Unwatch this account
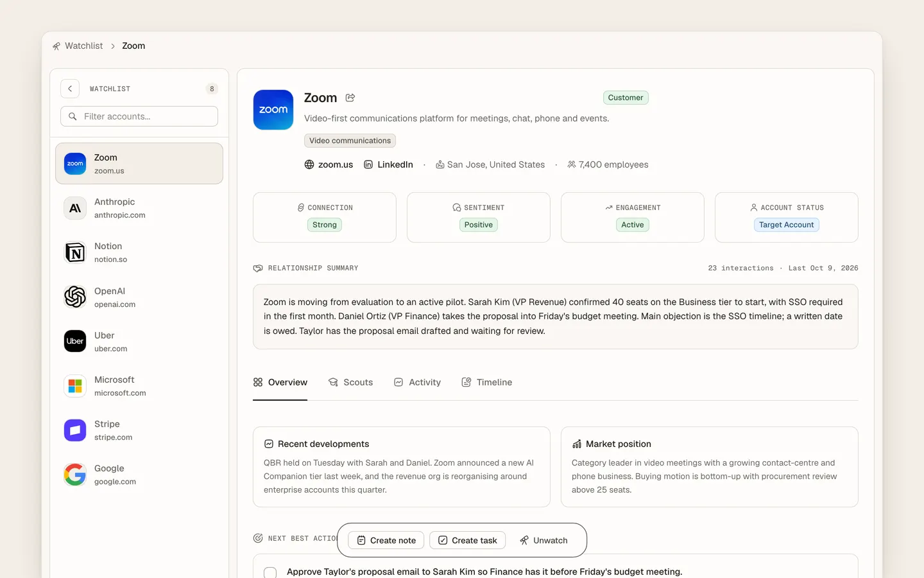 tap(543, 540)
